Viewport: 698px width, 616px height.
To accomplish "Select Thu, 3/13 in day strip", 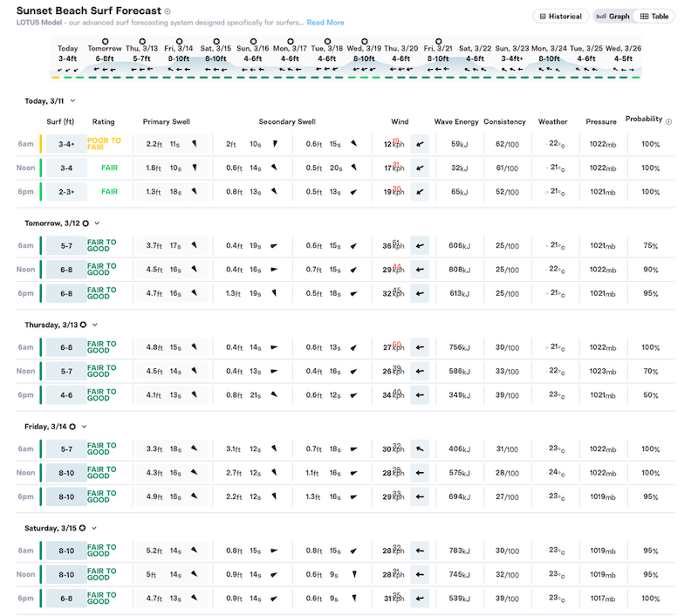I will click(141, 57).
